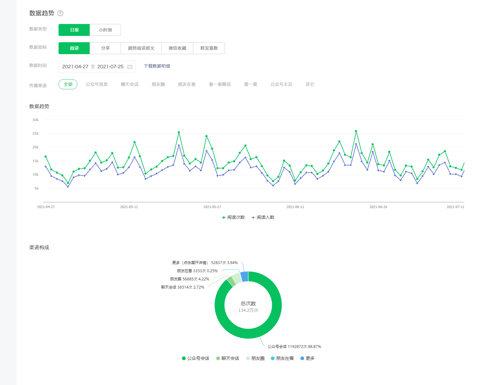Open the help icon beside 数据趋势 heading

60,13
